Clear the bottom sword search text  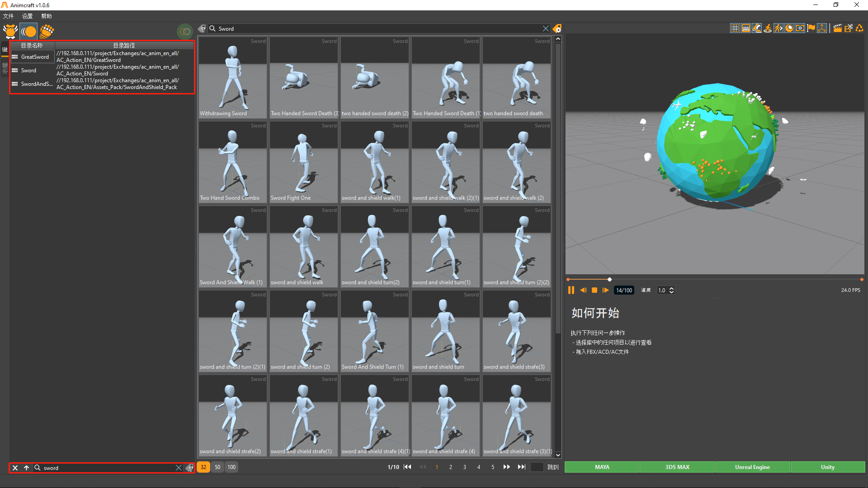click(179, 468)
